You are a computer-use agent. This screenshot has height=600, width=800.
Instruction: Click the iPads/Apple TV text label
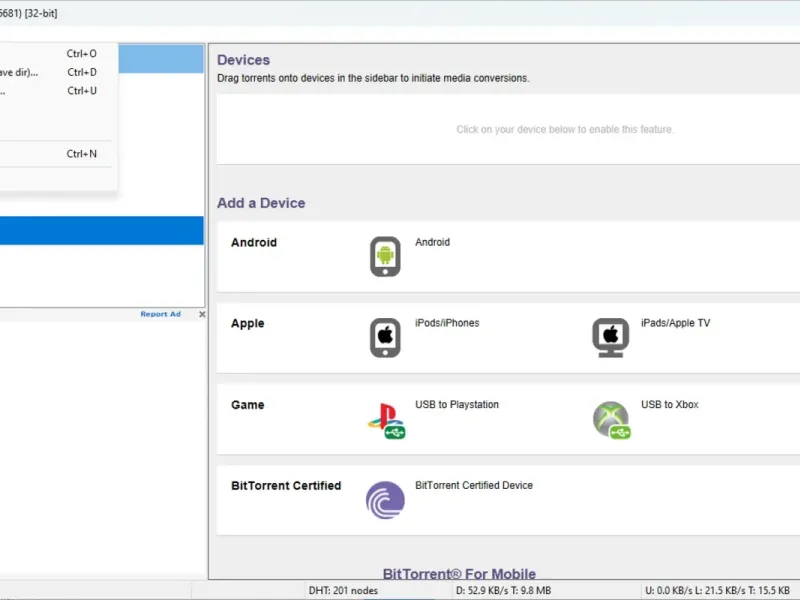(x=675, y=323)
